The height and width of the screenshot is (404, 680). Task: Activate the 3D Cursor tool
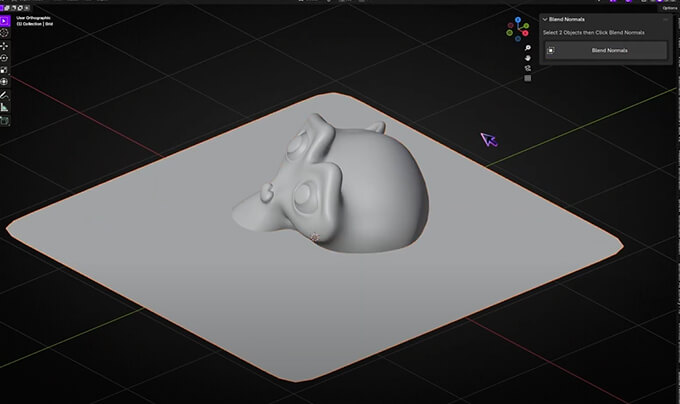[x=4, y=33]
